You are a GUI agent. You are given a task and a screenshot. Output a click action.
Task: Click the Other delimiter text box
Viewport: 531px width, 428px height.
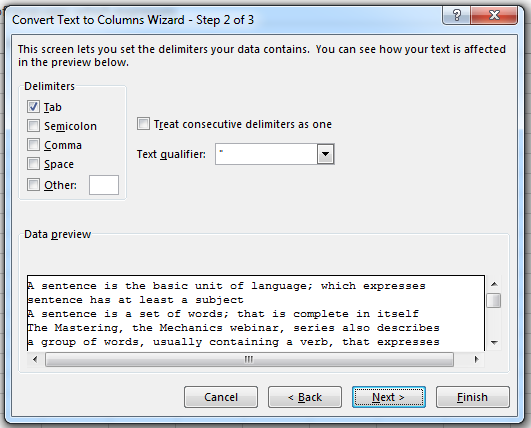(x=104, y=185)
